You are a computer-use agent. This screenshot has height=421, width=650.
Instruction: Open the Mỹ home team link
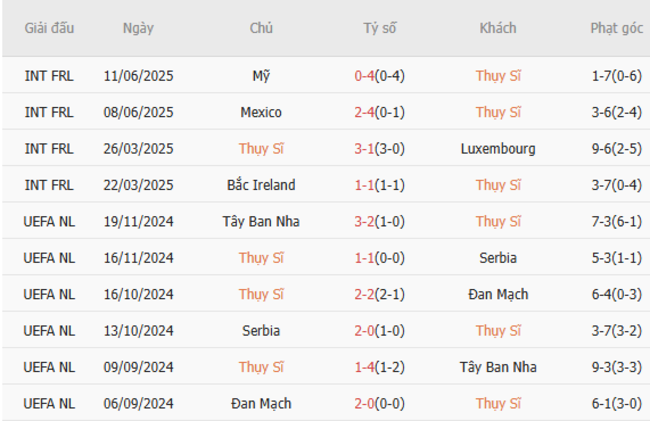pos(261,76)
